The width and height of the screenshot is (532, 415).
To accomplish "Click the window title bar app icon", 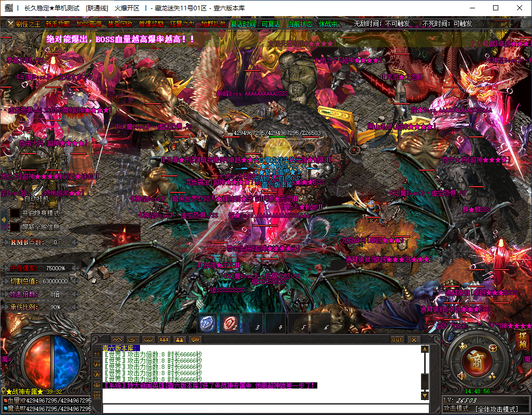I will 9,8.
